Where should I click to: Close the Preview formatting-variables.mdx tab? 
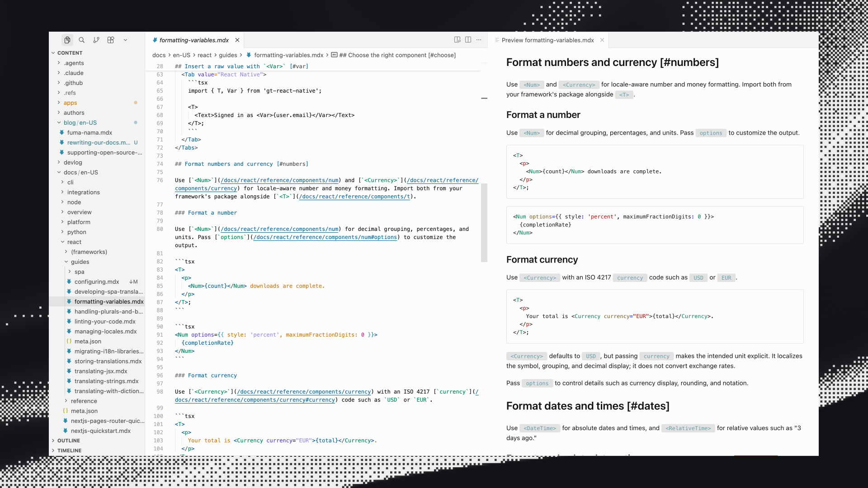(602, 40)
